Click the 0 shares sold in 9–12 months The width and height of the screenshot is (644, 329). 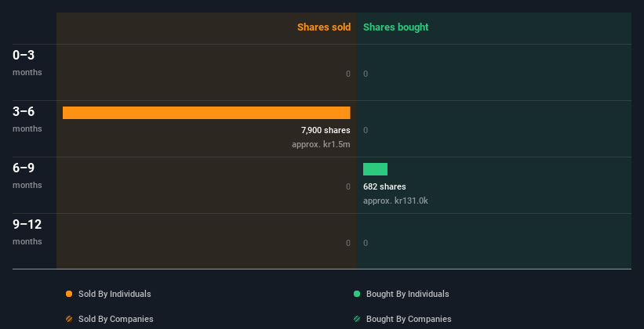pos(347,243)
